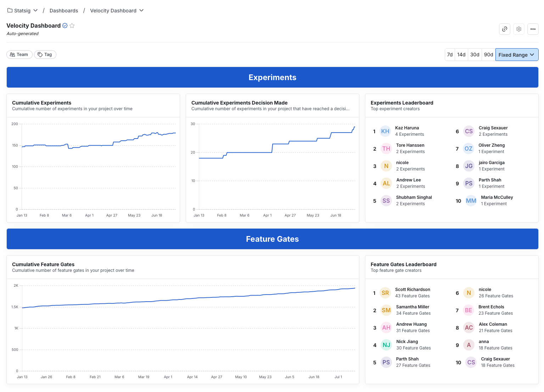
Task: Navigate to Dashboards in the breadcrumb
Action: 64,10
